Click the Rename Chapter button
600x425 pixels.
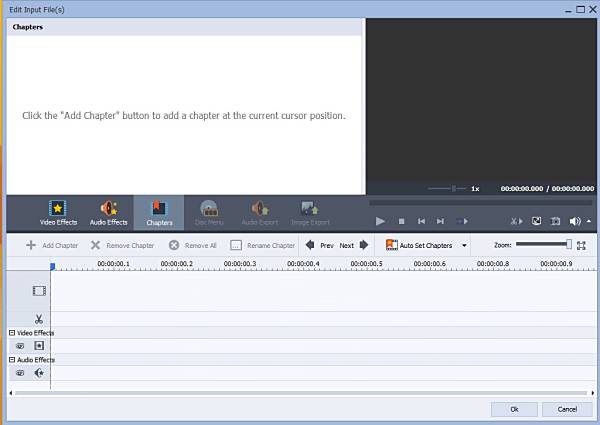tap(262, 245)
